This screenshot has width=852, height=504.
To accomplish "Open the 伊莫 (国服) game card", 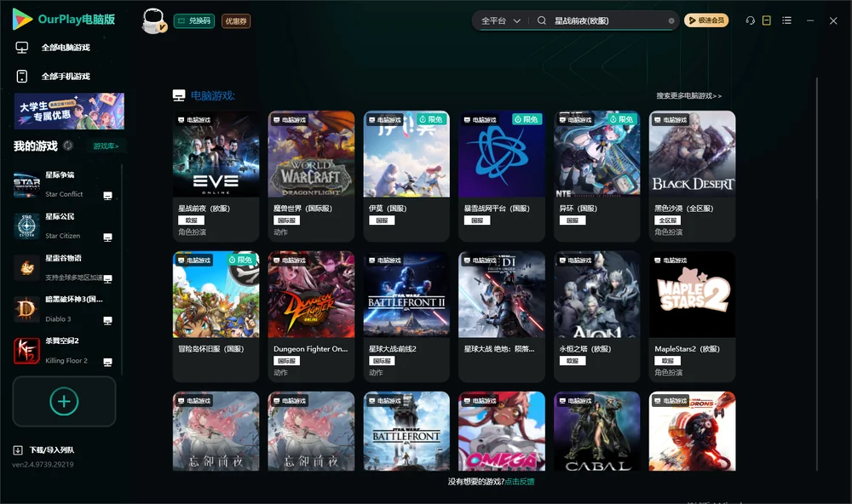I will click(x=406, y=176).
